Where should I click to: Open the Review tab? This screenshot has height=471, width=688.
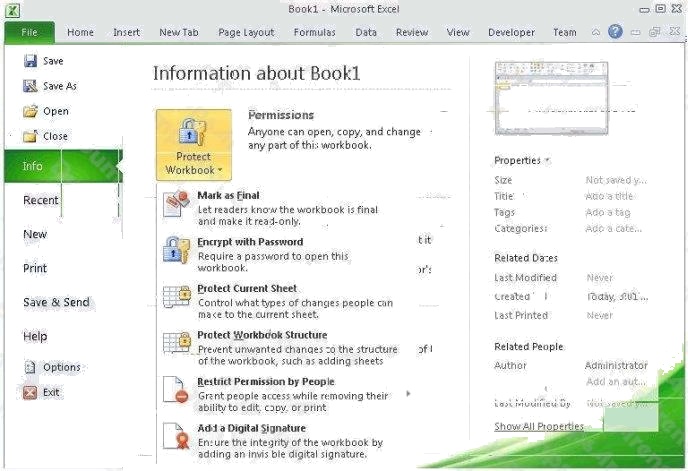coord(412,32)
